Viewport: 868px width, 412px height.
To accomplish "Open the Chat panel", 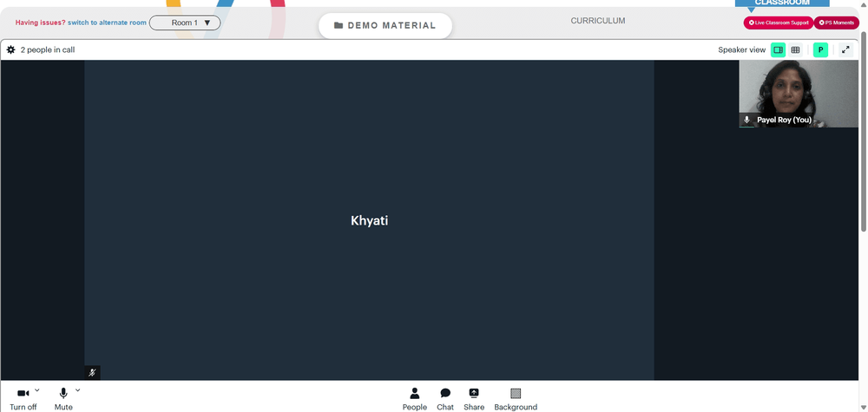I will tap(445, 399).
